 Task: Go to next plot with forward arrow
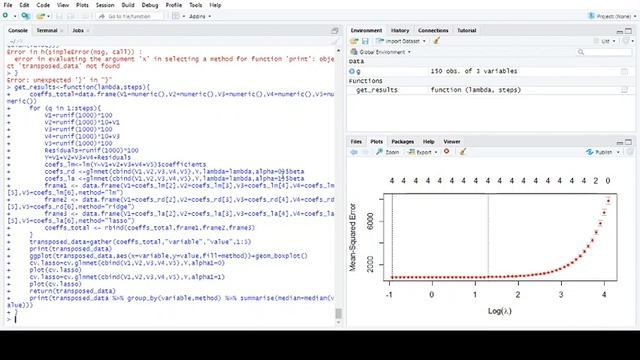point(365,152)
